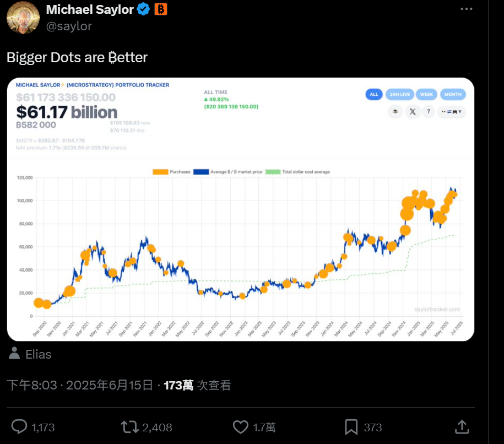This screenshot has height=444, width=504.
Task: Open Michael Saylor's profile avatar
Action: 23,18
